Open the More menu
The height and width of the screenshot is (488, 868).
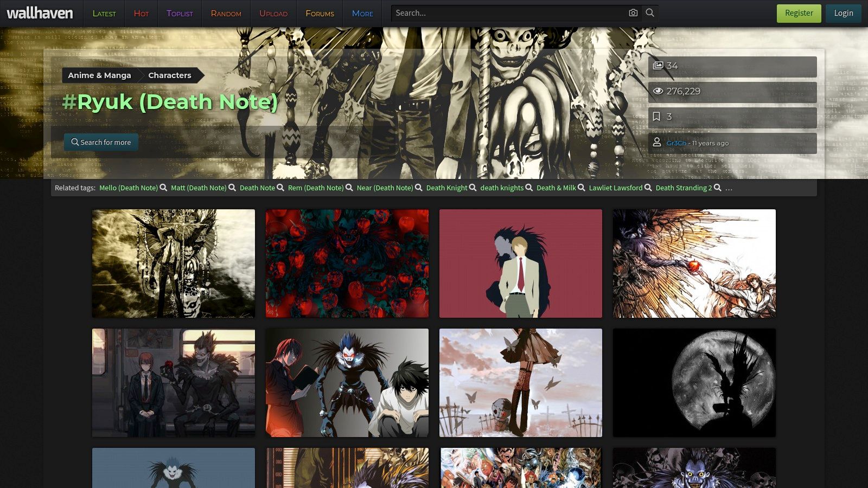tap(362, 14)
